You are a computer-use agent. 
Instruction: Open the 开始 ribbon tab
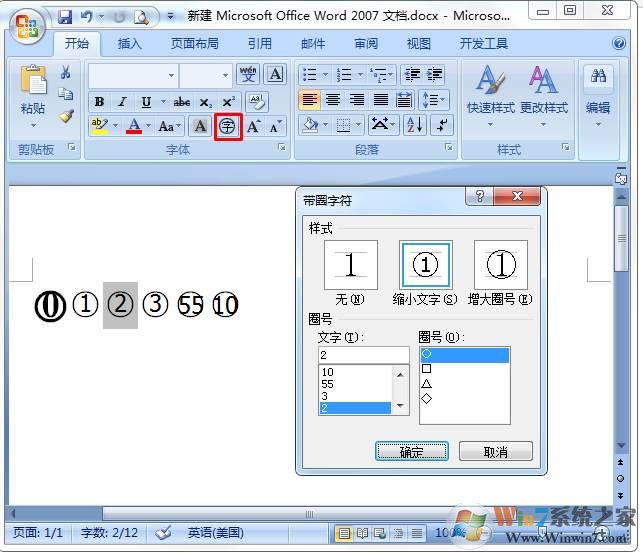coord(77,43)
